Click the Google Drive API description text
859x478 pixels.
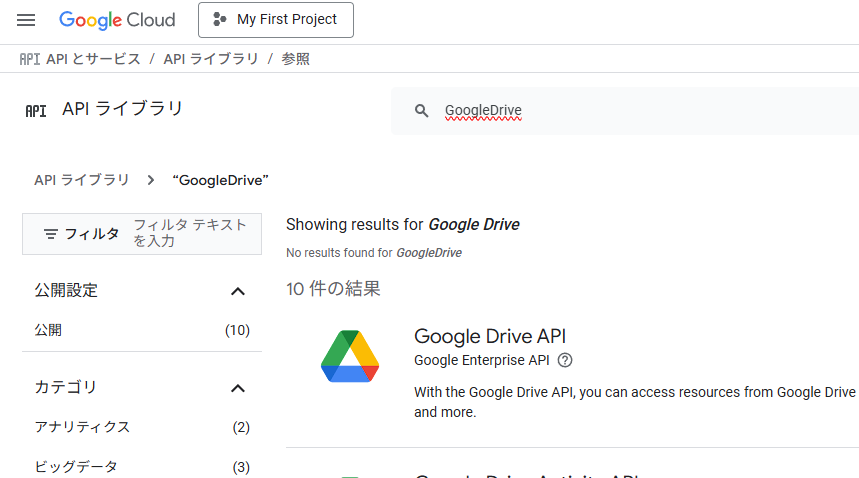pos(635,402)
